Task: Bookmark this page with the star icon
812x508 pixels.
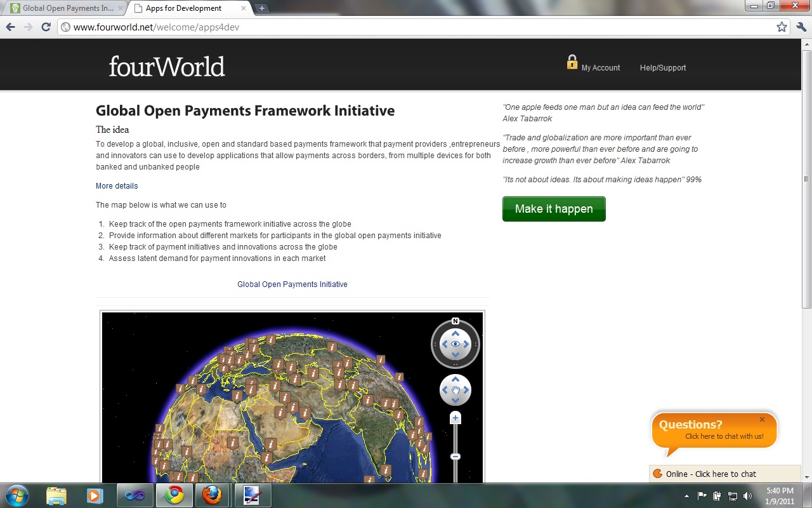Action: click(782, 27)
